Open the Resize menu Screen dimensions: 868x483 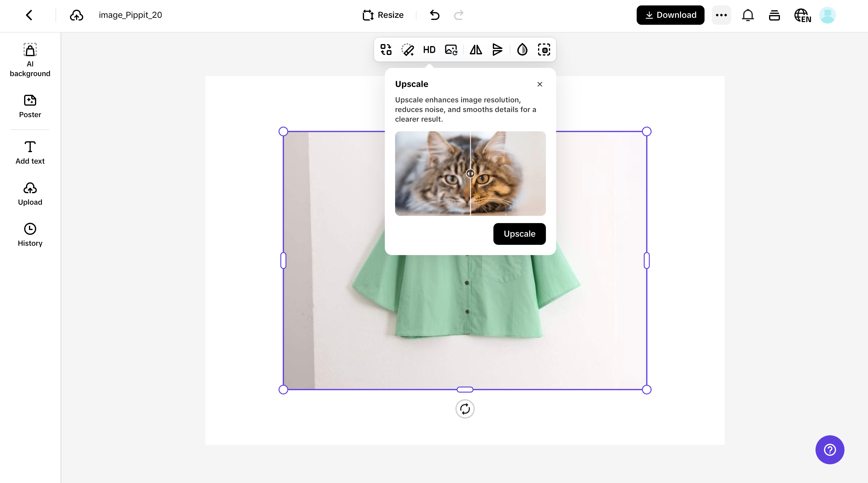(x=382, y=15)
